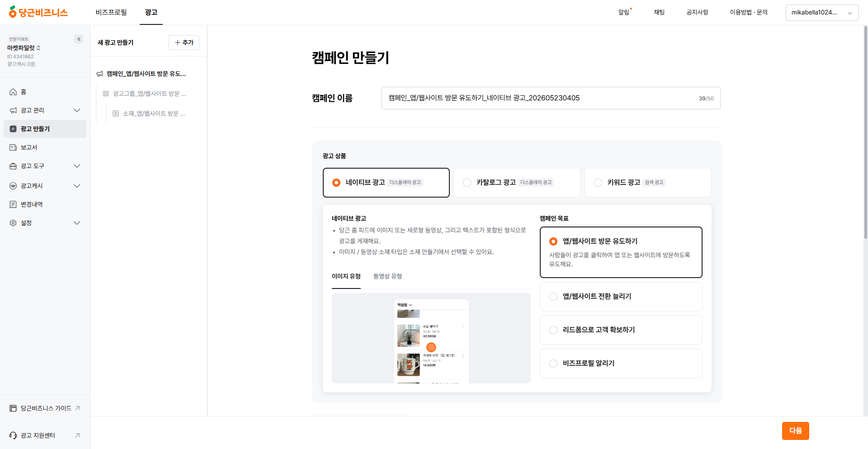Click the plant listing thumbnail in preview
Screen dimensions: 868x449
tap(409, 336)
